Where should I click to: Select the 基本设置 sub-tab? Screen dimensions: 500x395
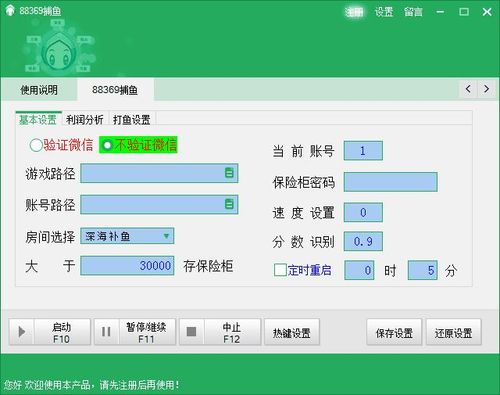tap(38, 119)
